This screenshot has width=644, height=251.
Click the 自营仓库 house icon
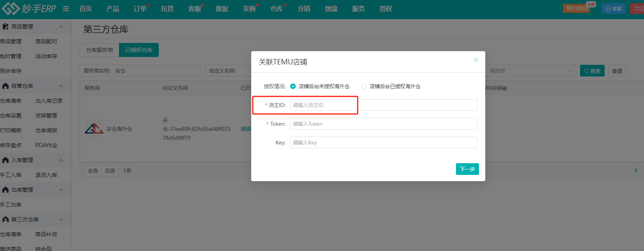pos(5,86)
